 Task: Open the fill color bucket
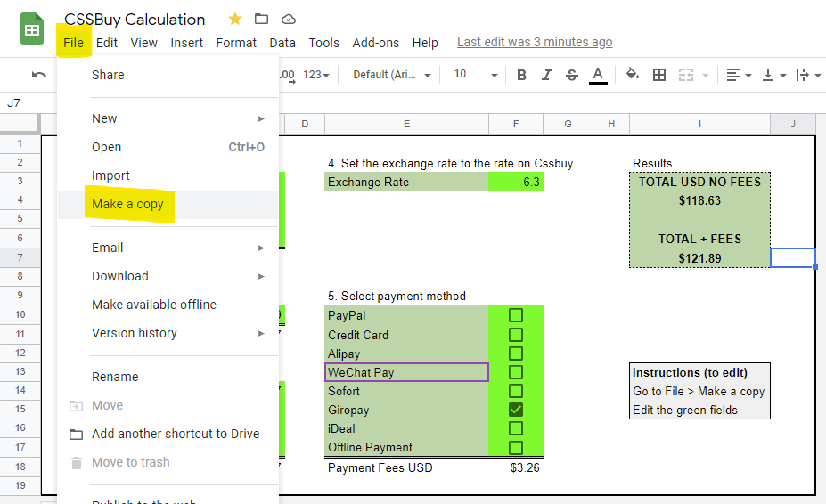[632, 74]
